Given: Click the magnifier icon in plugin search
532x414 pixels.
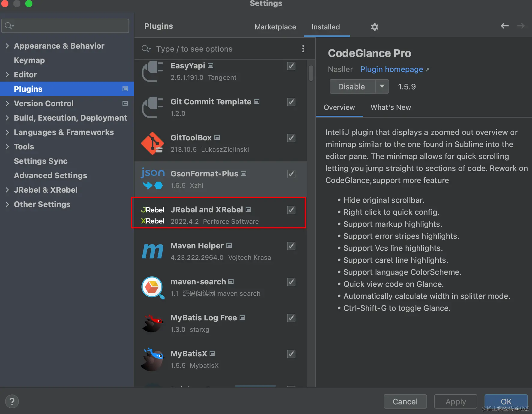Looking at the screenshot, I should pyautogui.click(x=146, y=49).
